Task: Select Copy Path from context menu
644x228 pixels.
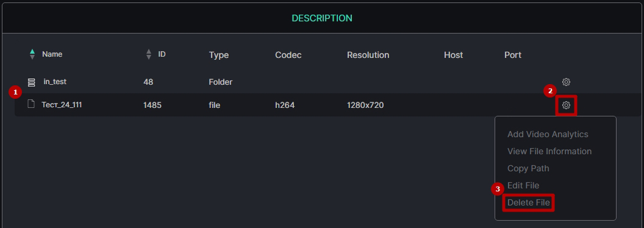Action: [528, 168]
